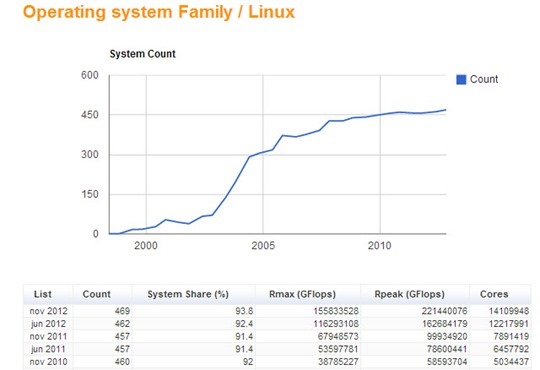Click the 300 y-axis label
This screenshot has width=540, height=370.
90,154
